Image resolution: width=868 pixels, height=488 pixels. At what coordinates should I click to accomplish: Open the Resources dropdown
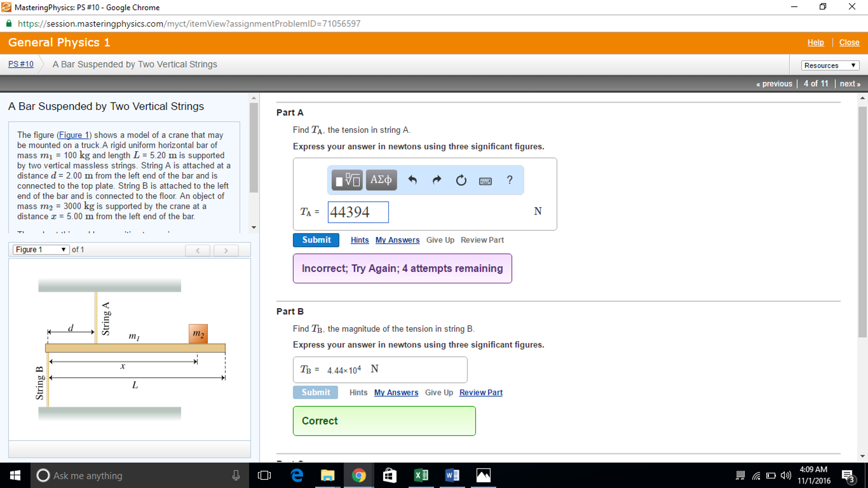point(830,65)
